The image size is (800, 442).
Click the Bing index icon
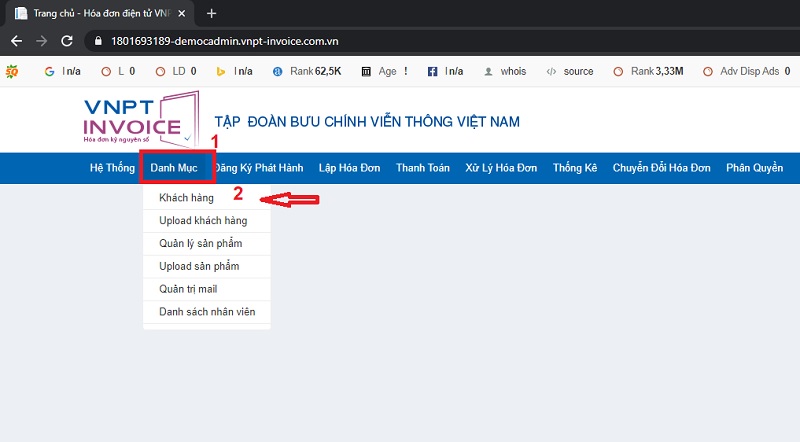(x=221, y=71)
